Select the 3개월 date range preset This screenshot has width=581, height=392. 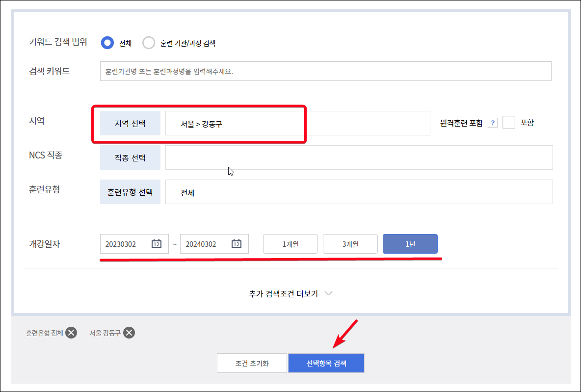pyautogui.click(x=350, y=244)
